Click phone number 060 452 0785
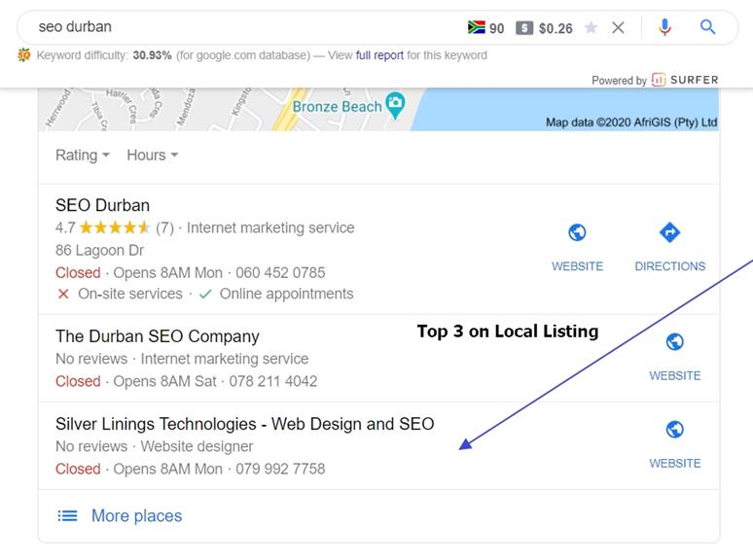Screen dimensions: 753x560 pyautogui.click(x=280, y=272)
